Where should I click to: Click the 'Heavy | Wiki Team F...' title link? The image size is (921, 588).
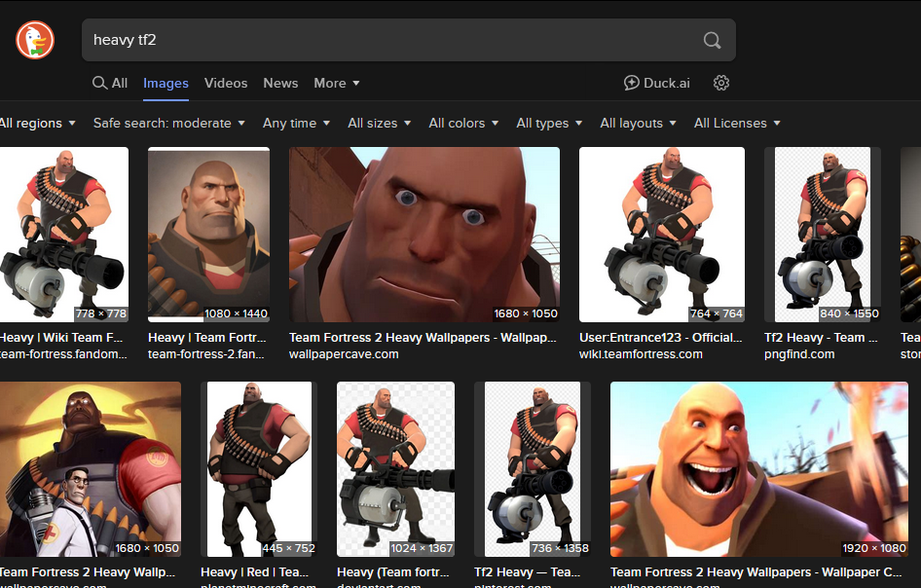(61, 338)
